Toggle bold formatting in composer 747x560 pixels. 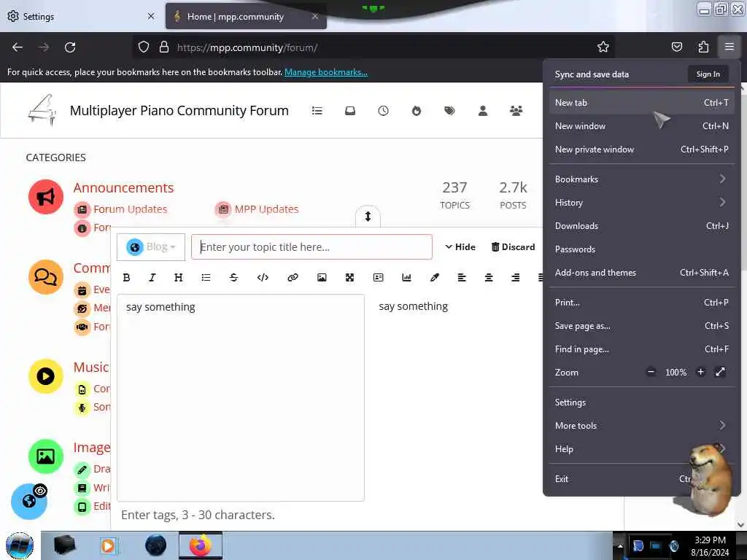click(126, 278)
